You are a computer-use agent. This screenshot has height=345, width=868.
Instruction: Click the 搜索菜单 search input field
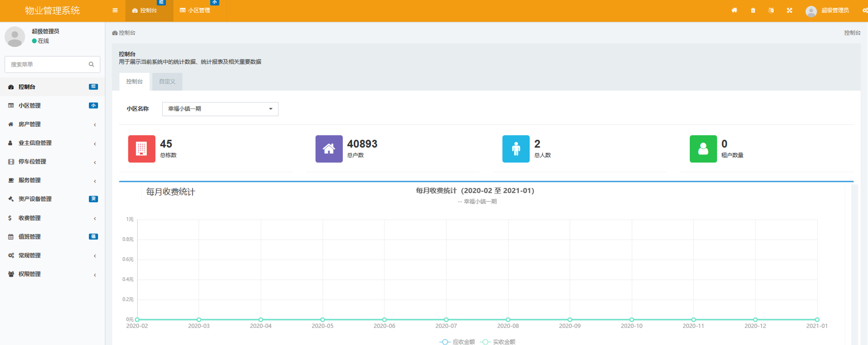coord(46,65)
